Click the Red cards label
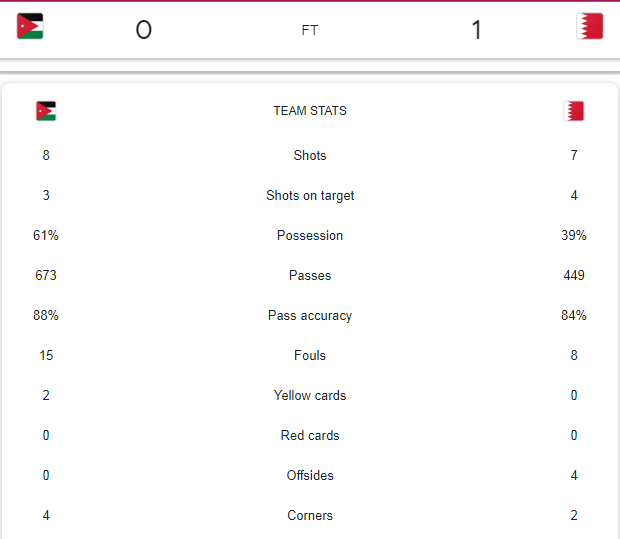Viewport: 620px width, 539px height. click(310, 435)
